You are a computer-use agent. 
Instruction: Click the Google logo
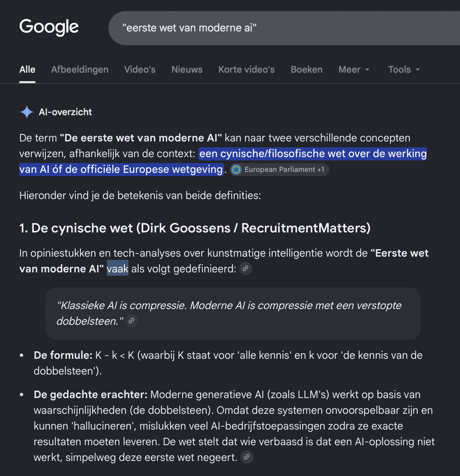coord(49,27)
